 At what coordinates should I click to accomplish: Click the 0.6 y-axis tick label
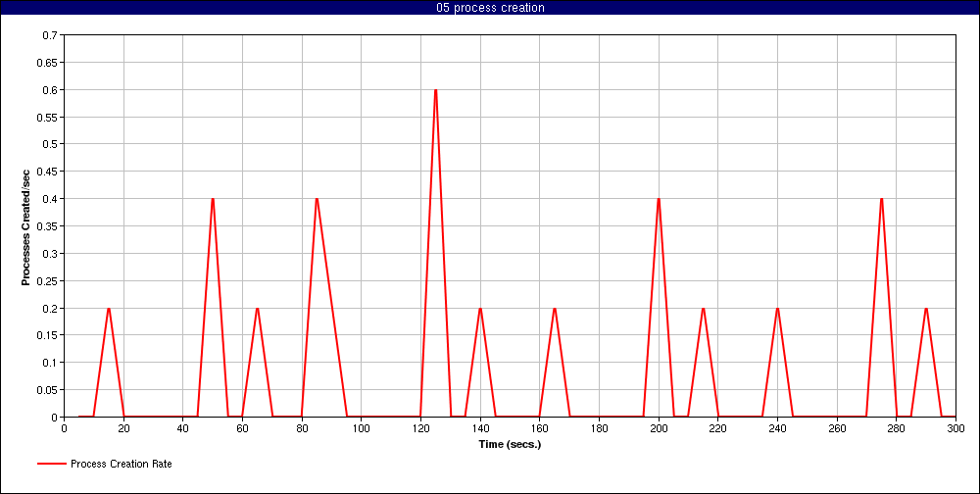tap(49, 90)
